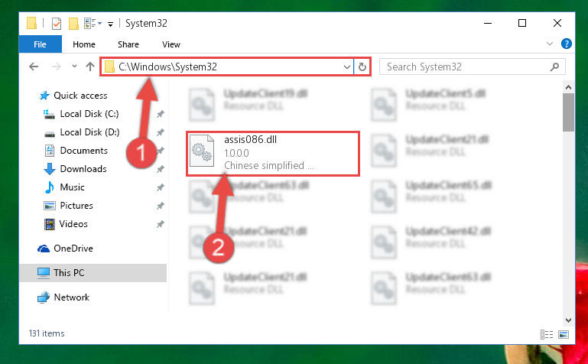Screen dimensions: 588x364
Task: Expand the address bar history dropdown
Action: point(347,67)
